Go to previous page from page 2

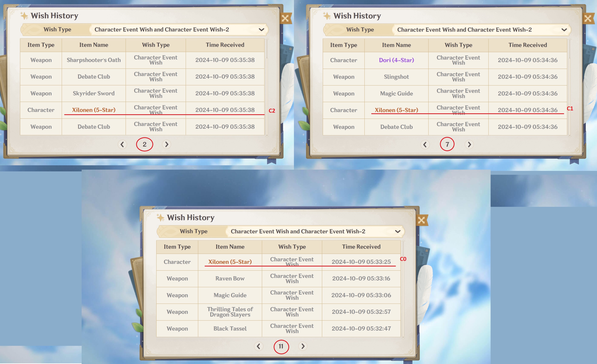[122, 144]
